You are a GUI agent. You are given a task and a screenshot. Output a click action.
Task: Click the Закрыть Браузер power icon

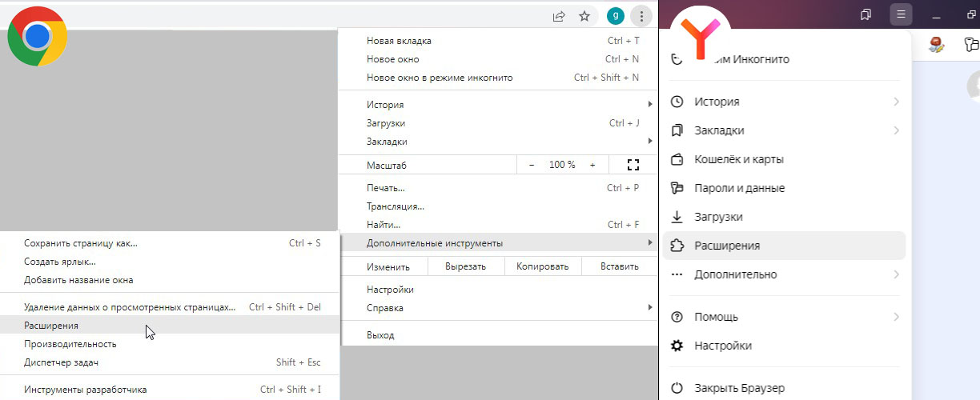[677, 388]
